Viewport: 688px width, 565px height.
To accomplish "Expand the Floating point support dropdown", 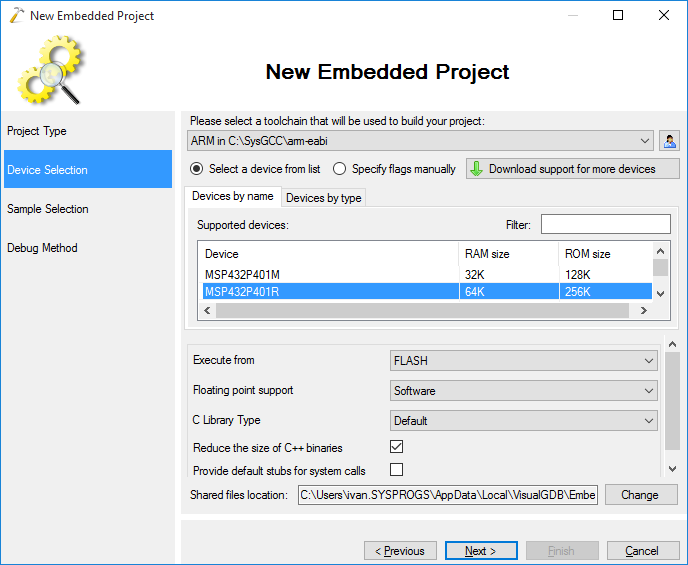I will tap(523, 390).
